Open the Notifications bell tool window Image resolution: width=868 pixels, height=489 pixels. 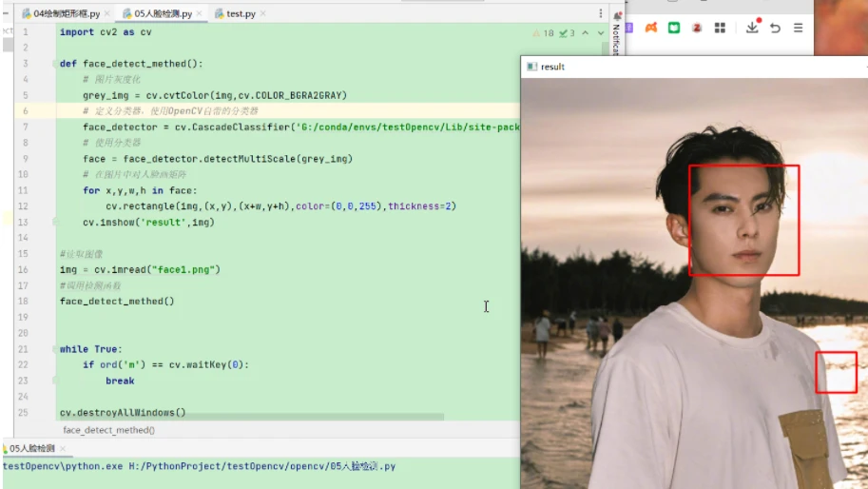(617, 15)
